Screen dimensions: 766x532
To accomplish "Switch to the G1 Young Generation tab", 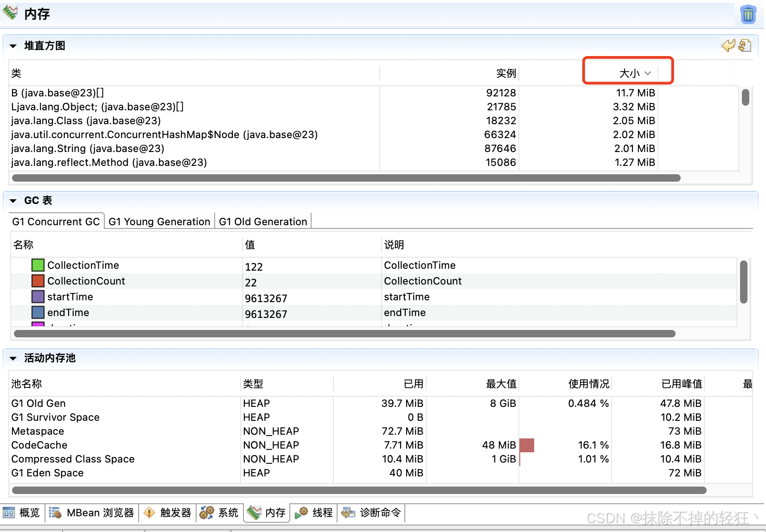I will 159,222.
